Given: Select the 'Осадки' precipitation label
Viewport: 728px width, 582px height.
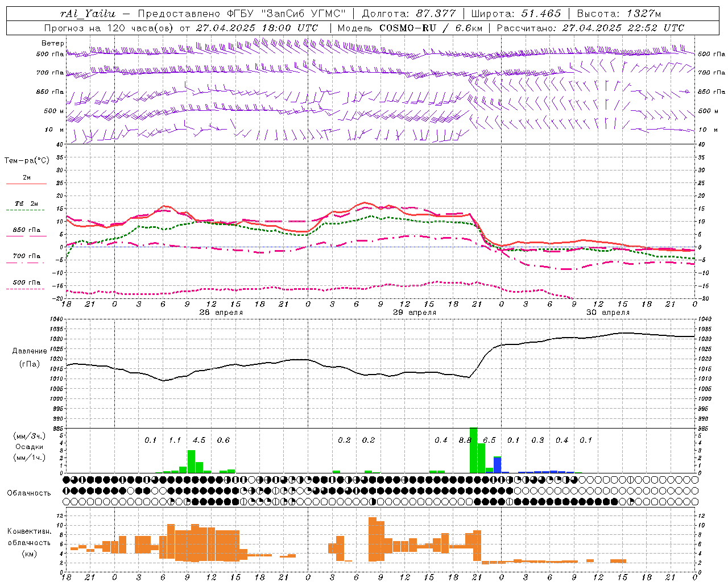Looking at the screenshot, I should coord(29,447).
